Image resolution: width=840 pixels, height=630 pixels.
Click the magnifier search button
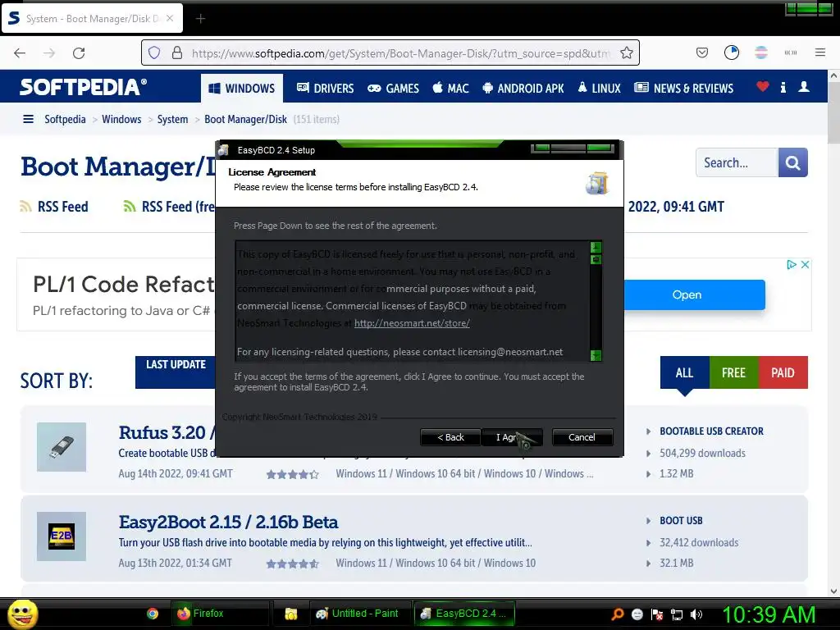(x=793, y=162)
